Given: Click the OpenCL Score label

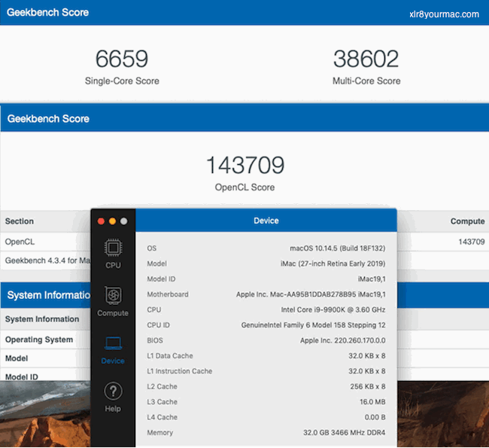Looking at the screenshot, I should coord(244,187).
